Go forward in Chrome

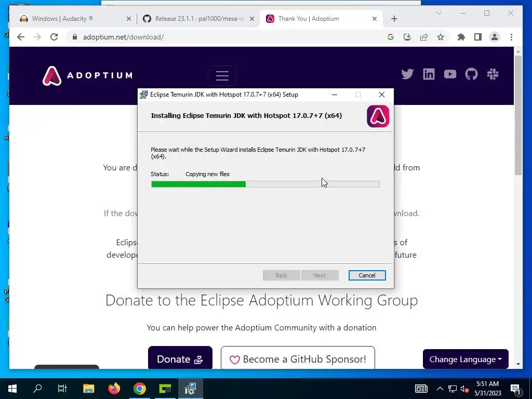pyautogui.click(x=37, y=37)
